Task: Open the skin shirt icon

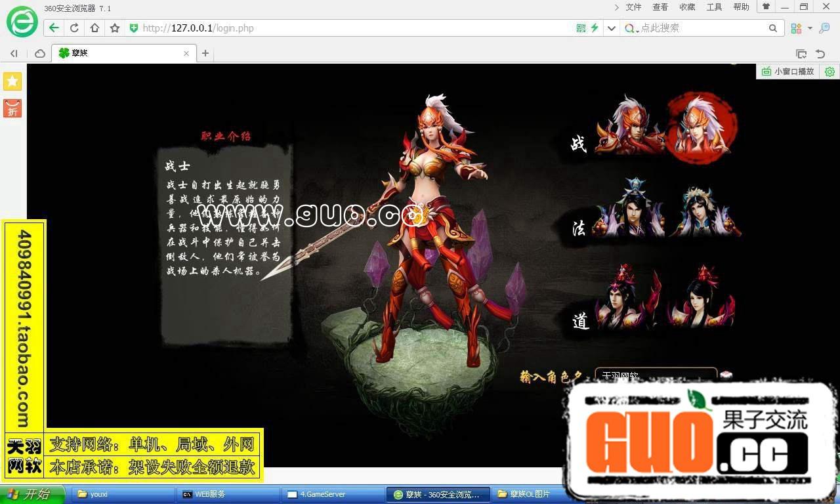Action: pyautogui.click(x=765, y=7)
